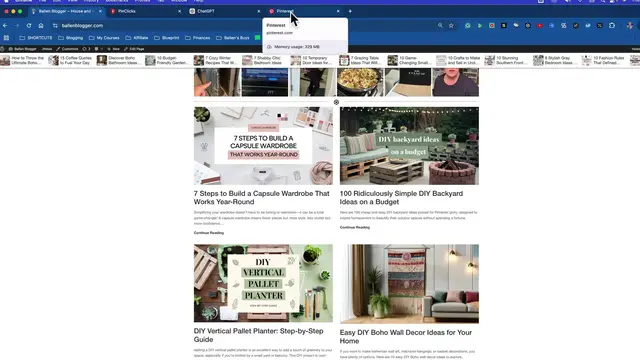
Task: Open the X (Twitter) extension icon
Action: tap(600, 25)
